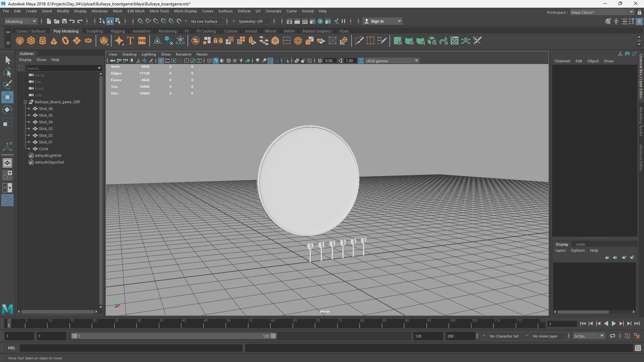The width and height of the screenshot is (644, 362).
Task: Select Stick_03 in the Outliner
Action: 46,129
